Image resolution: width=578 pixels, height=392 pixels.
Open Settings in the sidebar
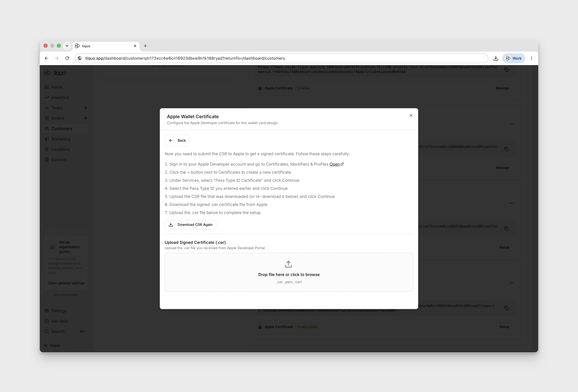(66, 311)
